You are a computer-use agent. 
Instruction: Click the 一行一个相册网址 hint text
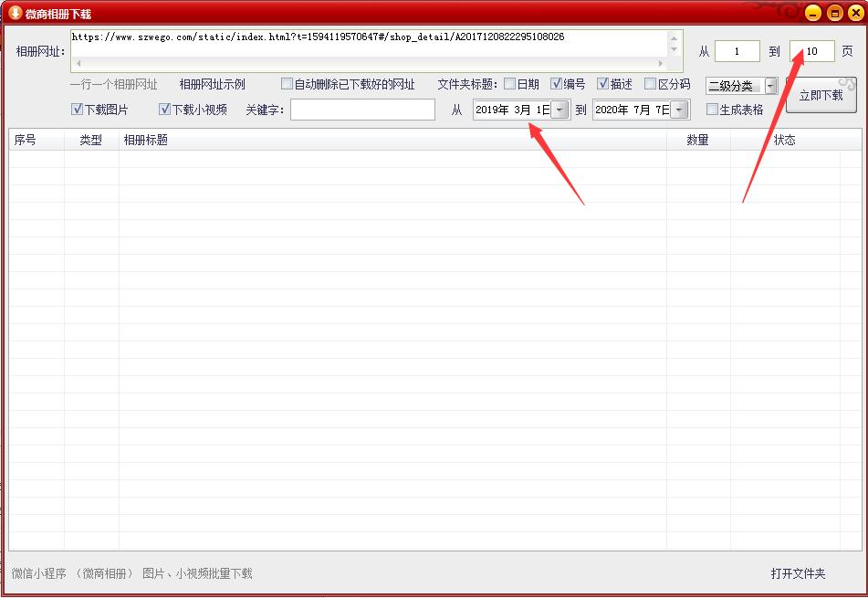pos(114,84)
